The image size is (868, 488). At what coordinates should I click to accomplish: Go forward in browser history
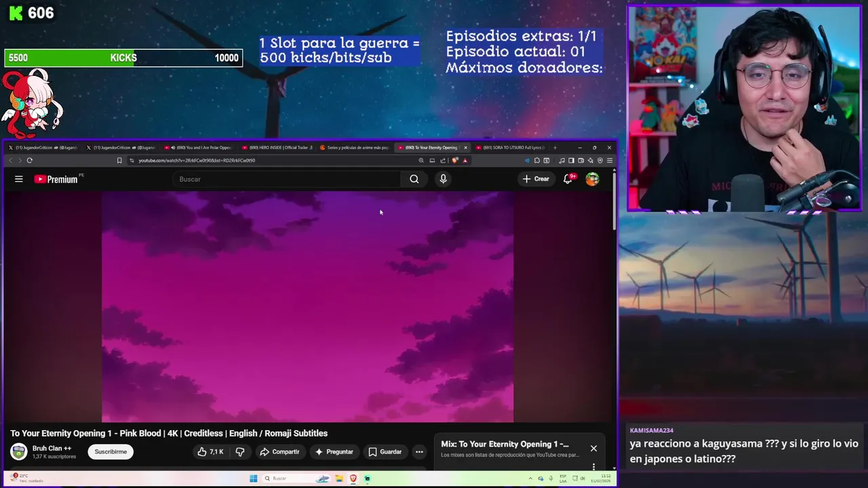pyautogui.click(x=20, y=161)
